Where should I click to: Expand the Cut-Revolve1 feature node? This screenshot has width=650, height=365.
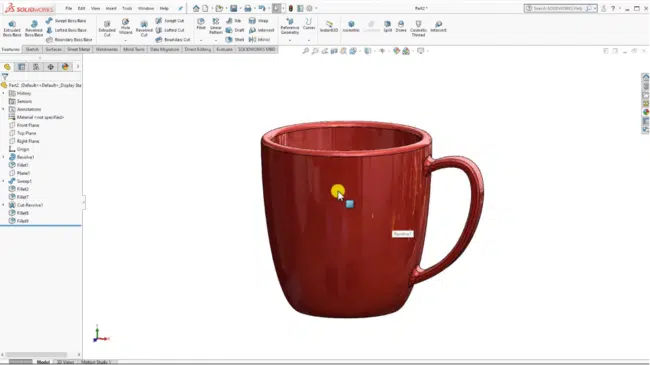[x=4, y=205]
